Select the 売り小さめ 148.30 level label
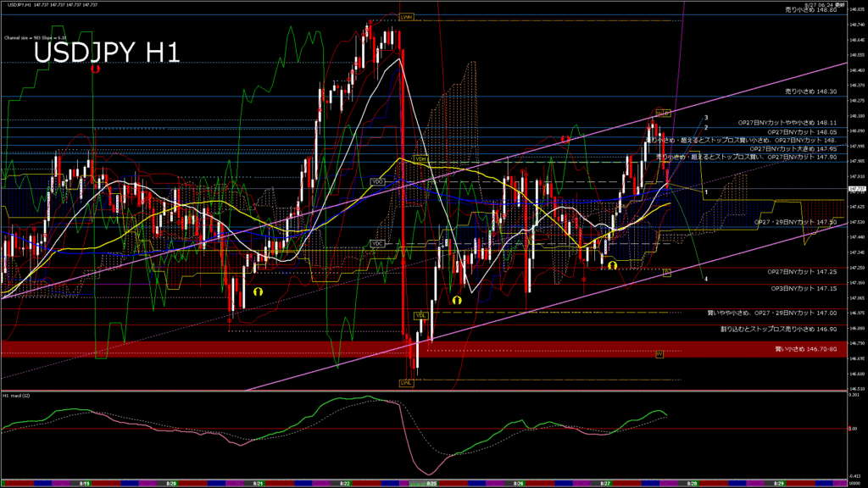Image resolution: width=868 pixels, height=488 pixels. tap(811, 91)
